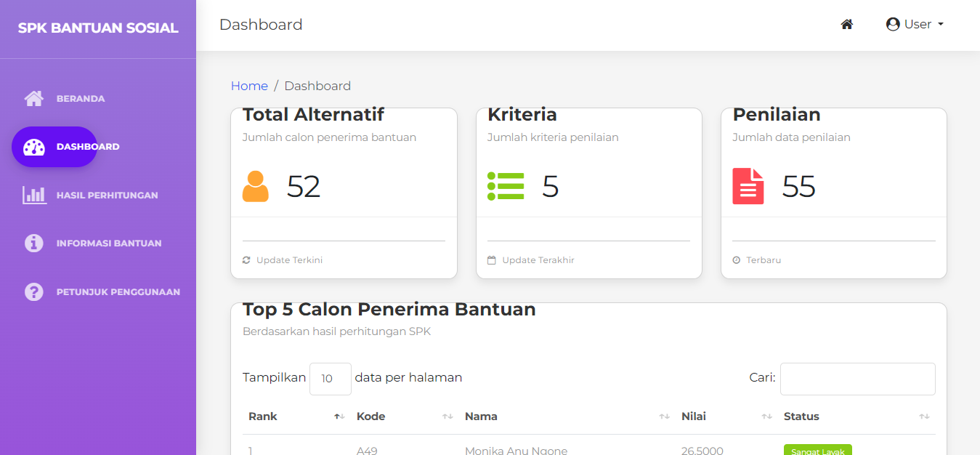Click inside the Cari search field
The width and height of the screenshot is (980, 455).
click(x=857, y=379)
